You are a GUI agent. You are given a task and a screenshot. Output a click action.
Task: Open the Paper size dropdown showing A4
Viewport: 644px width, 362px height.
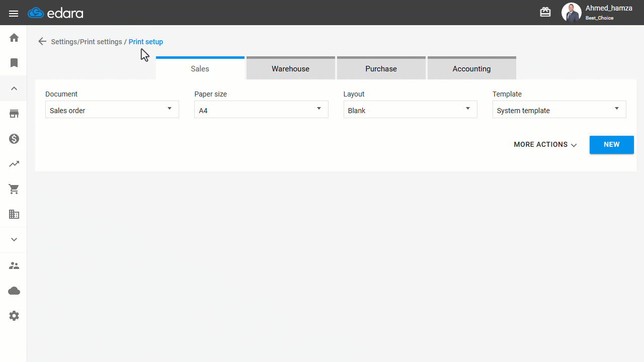(x=261, y=110)
